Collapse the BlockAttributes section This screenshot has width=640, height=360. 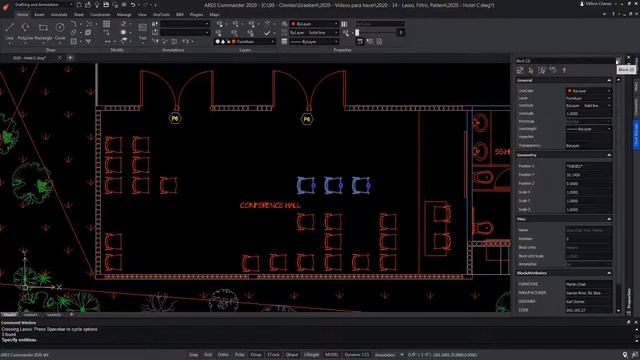[x=609, y=273]
